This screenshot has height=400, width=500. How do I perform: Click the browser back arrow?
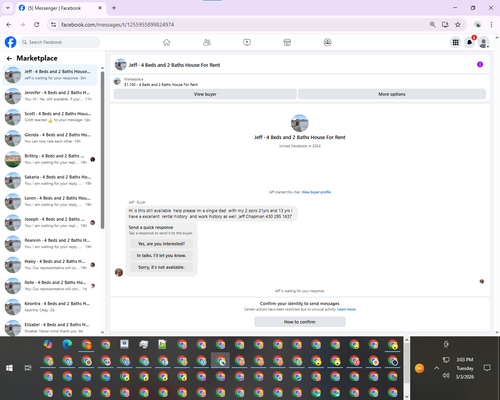(9, 24)
